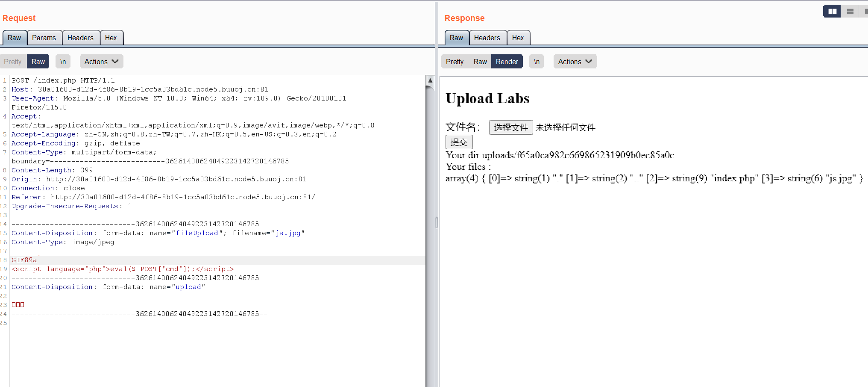Select the Raw view mode beside Render in Response

[480, 62]
